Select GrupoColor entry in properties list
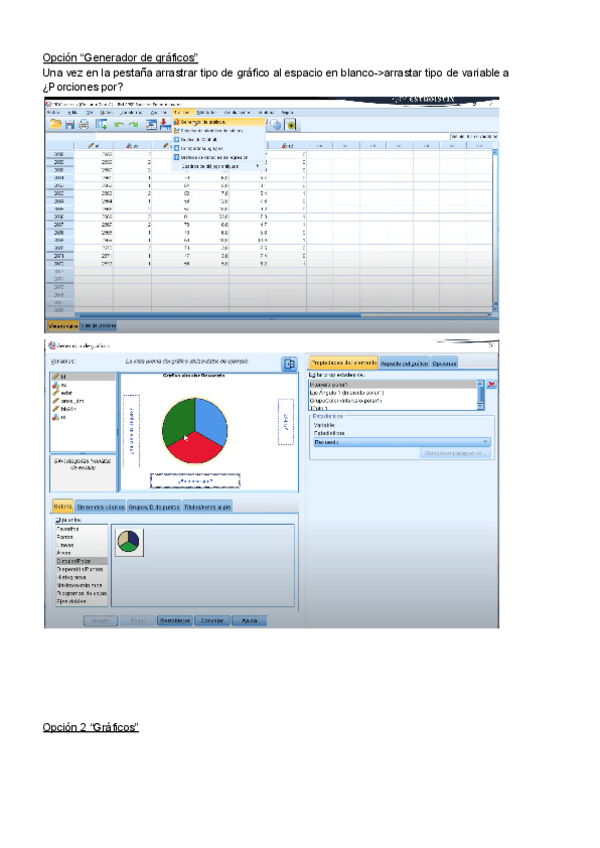Screen dimensions: 600x848 pos(393,401)
